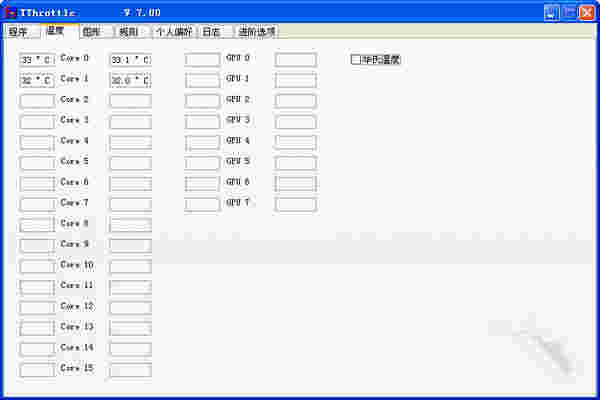Viewport: 600px width, 400px height.
Task: Click the empty field left of GPU 0
Action: tap(202, 60)
